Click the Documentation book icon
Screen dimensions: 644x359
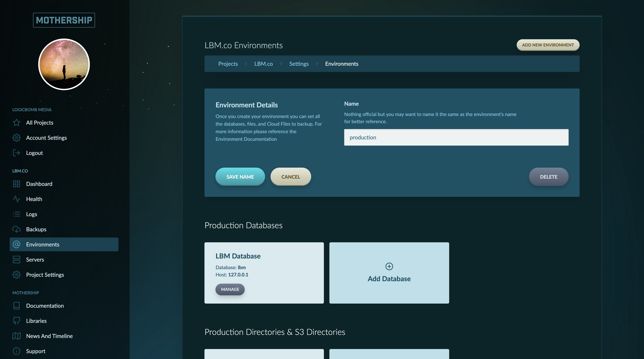[x=17, y=305]
